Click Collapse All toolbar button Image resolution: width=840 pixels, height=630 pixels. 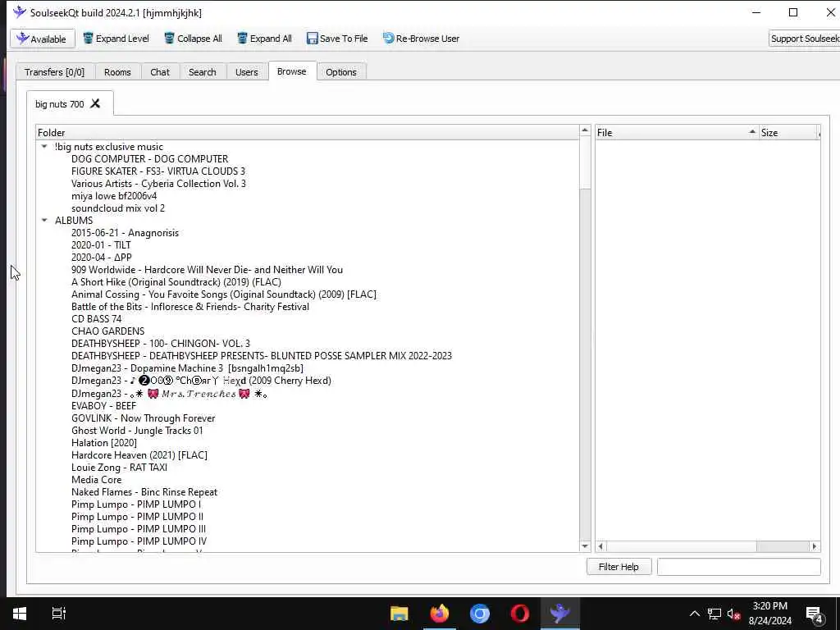click(193, 39)
